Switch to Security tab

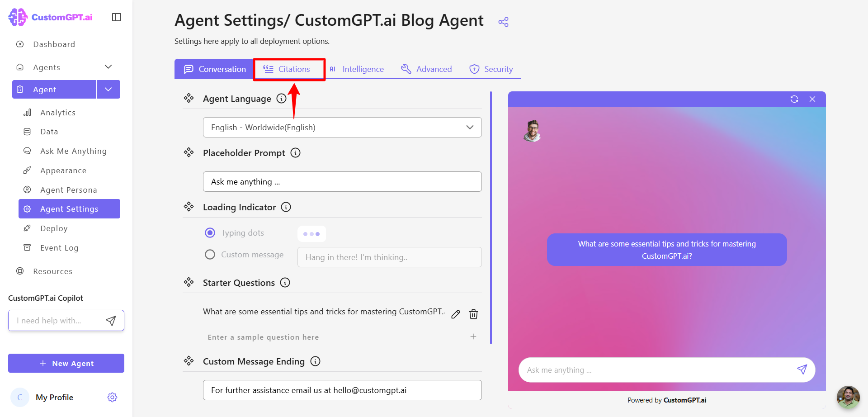tap(491, 69)
